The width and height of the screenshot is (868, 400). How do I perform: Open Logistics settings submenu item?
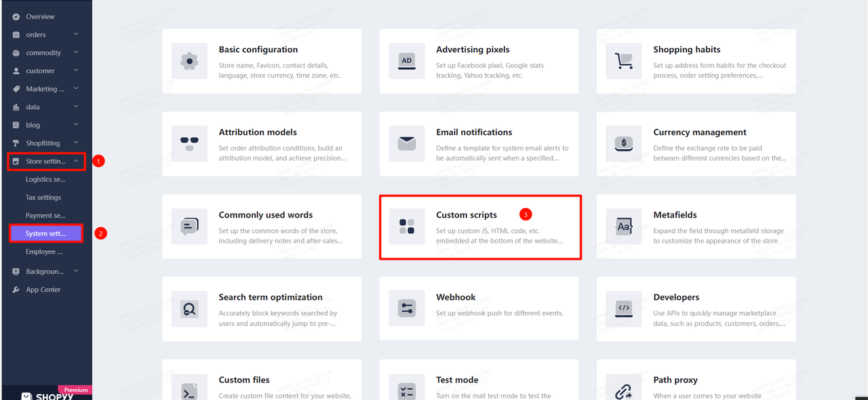[x=45, y=180]
